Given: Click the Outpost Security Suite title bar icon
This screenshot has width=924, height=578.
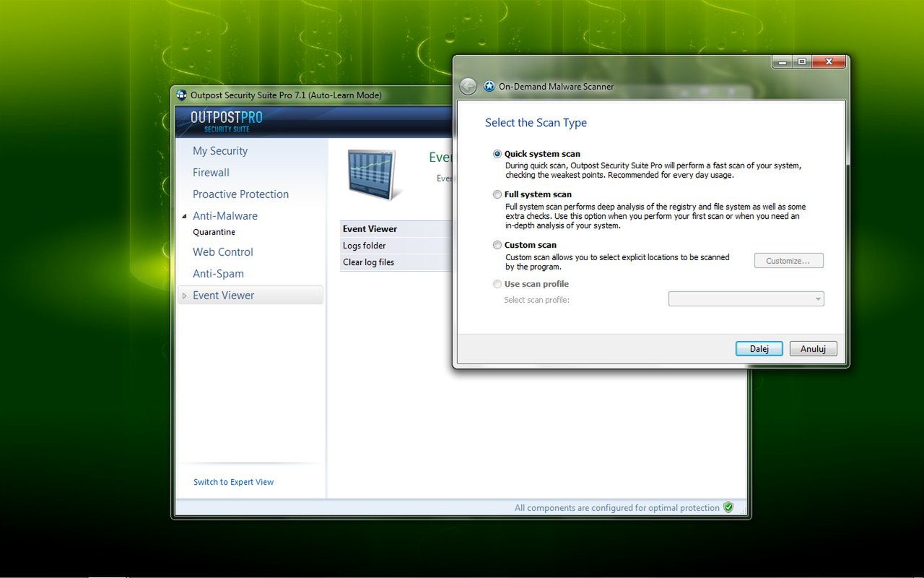Looking at the screenshot, I should pos(182,95).
